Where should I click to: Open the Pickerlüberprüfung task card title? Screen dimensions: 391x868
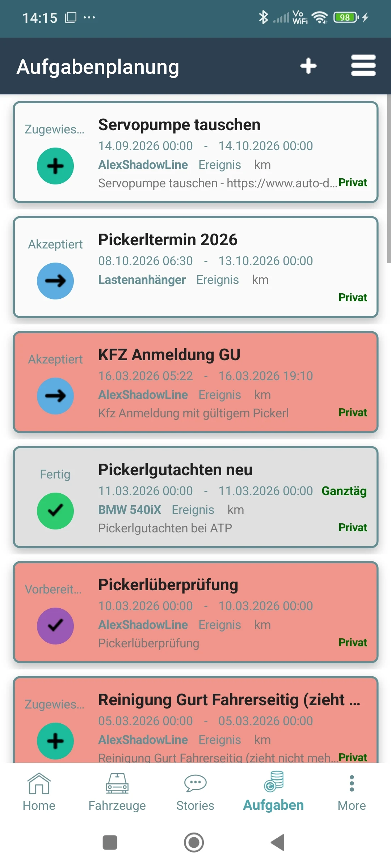click(x=168, y=585)
